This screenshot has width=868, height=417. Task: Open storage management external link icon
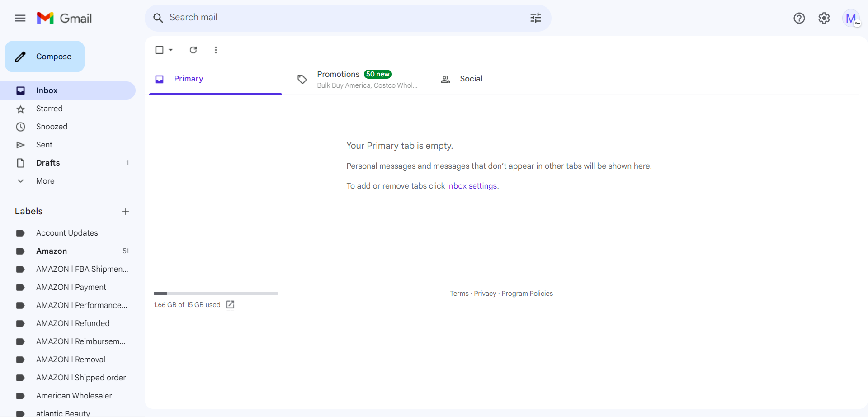tap(230, 304)
